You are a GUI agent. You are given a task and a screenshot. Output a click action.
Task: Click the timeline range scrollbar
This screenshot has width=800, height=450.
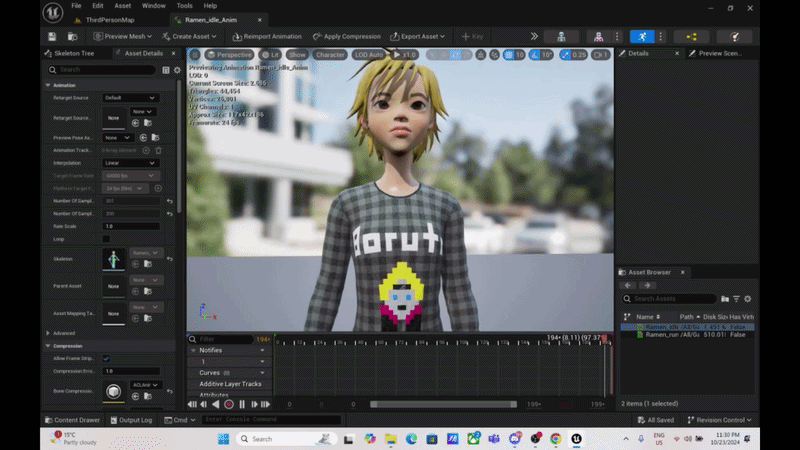(x=443, y=404)
